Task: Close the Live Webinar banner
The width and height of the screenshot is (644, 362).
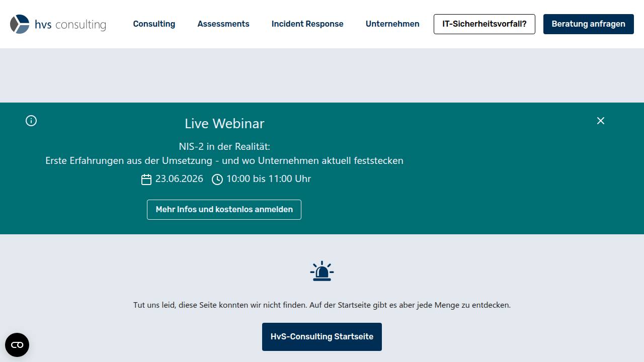Action: [601, 121]
